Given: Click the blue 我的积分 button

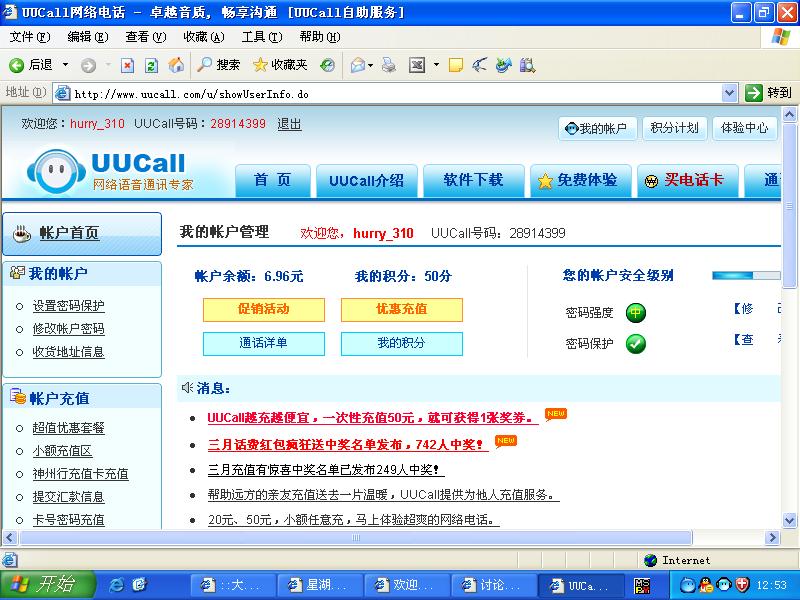Looking at the screenshot, I should pyautogui.click(x=402, y=343).
